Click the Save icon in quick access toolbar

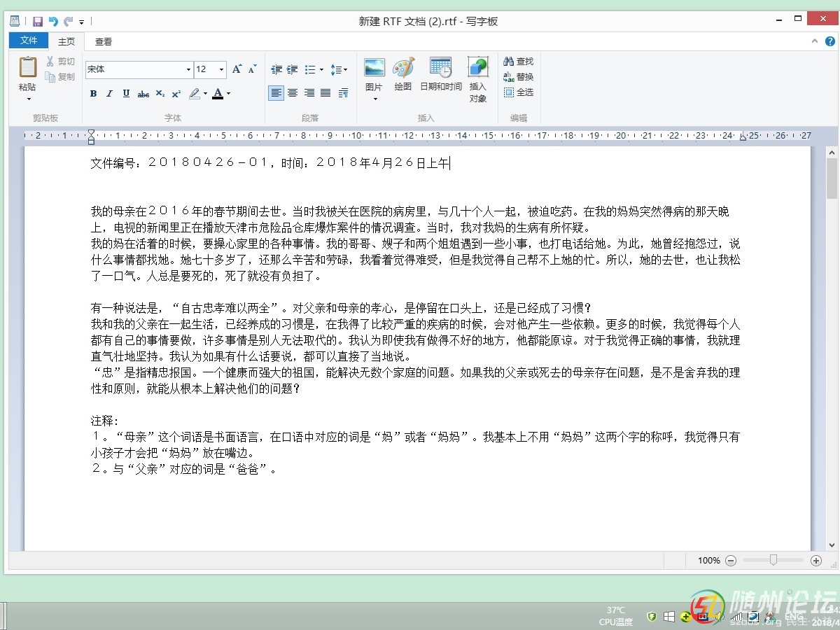point(38,22)
